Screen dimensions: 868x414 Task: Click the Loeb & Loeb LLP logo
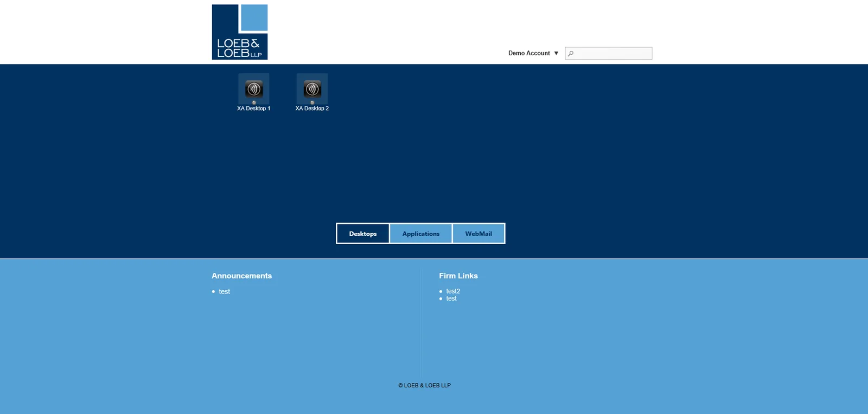pos(240,32)
